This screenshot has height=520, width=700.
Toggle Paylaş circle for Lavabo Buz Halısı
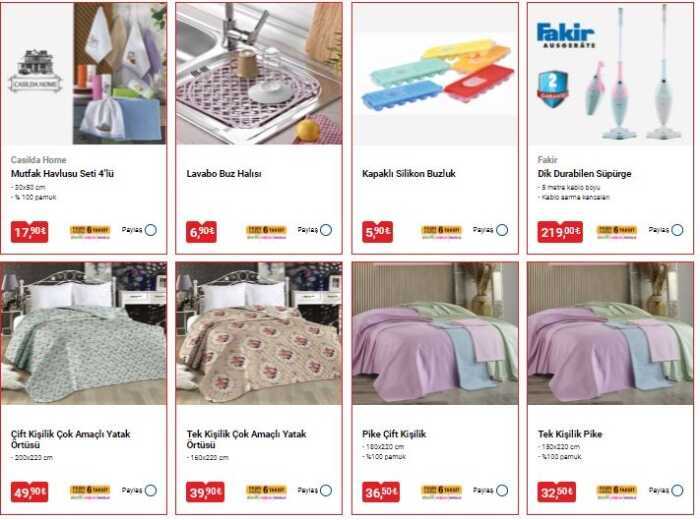pyautogui.click(x=326, y=230)
